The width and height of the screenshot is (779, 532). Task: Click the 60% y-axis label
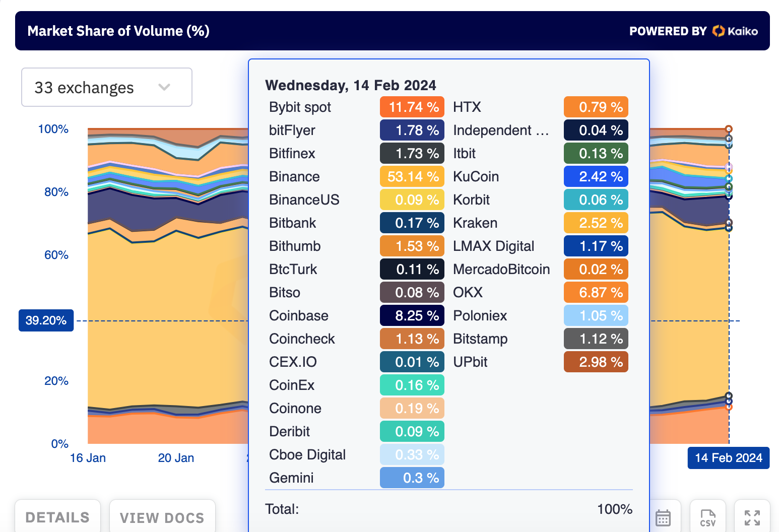(56, 255)
